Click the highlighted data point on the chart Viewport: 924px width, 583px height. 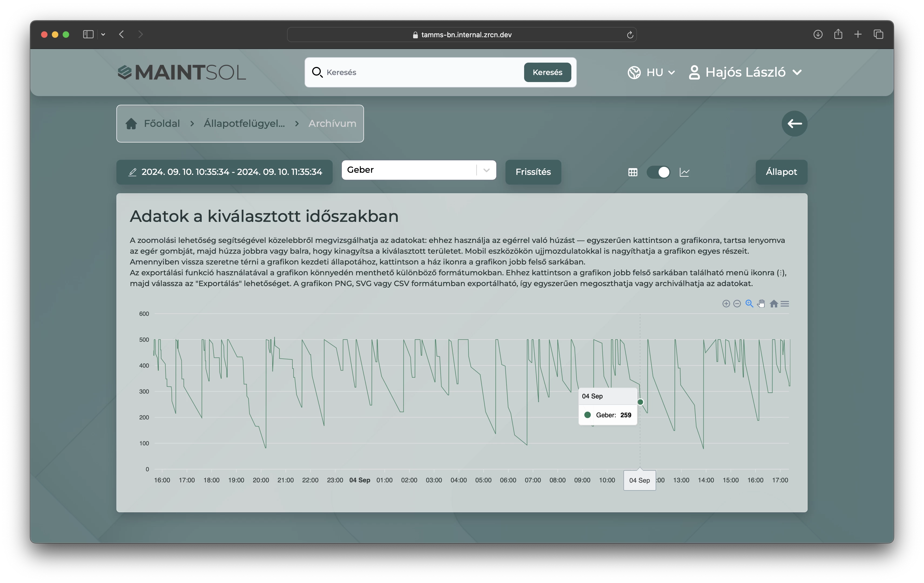pos(640,402)
